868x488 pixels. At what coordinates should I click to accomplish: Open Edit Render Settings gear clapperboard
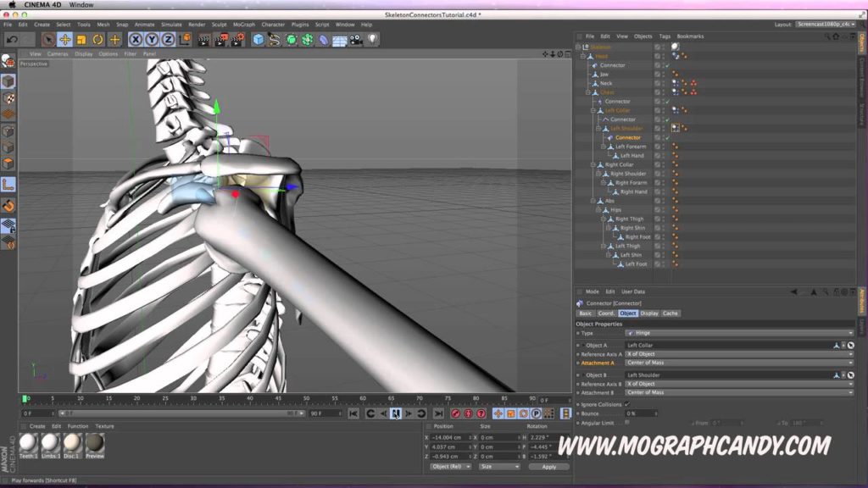(237, 40)
